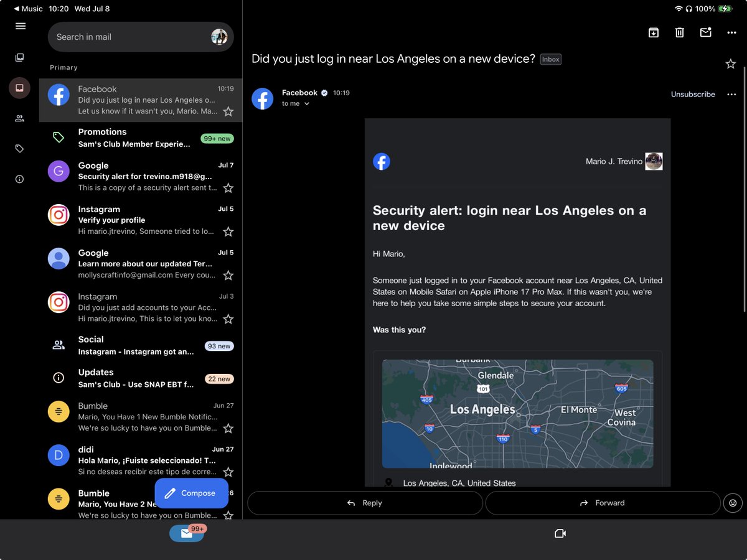Star Google updated Terms email
Image resolution: width=747 pixels, height=560 pixels.
click(228, 275)
